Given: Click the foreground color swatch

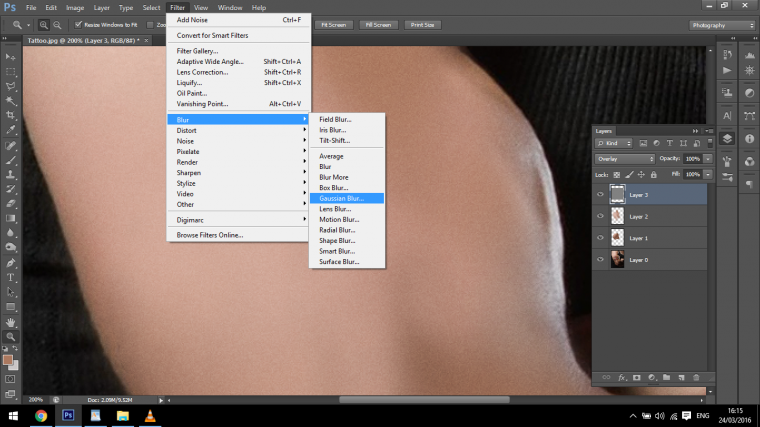Looking at the screenshot, I should (7, 360).
